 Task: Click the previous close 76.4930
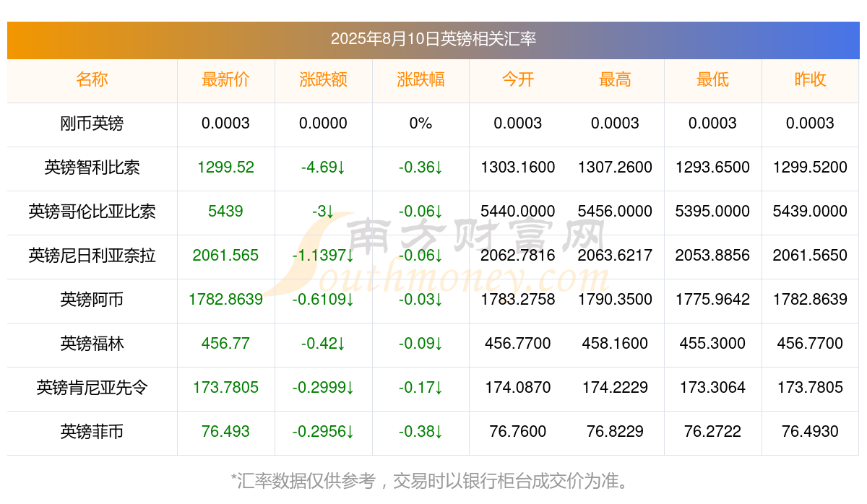pos(810,432)
